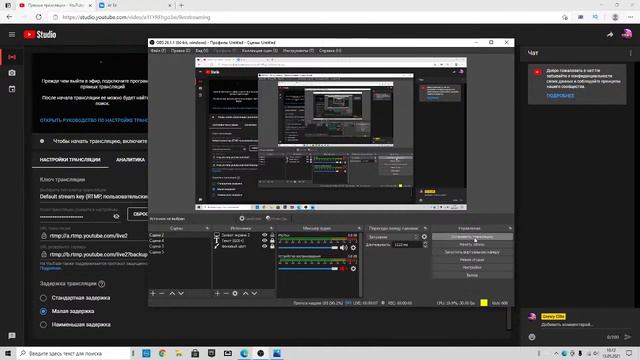The image size is (640, 360).
Task: Click the Подробнее link in chat welcome
Action: pyautogui.click(x=560, y=96)
